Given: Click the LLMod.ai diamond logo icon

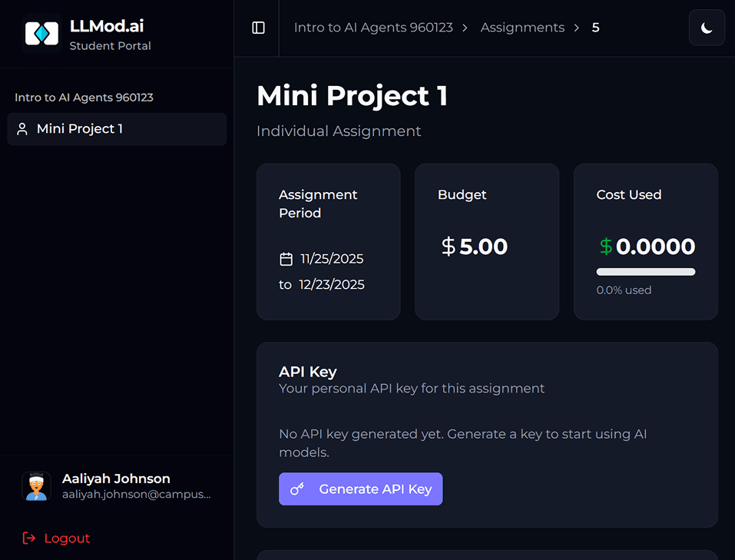Looking at the screenshot, I should click(x=41, y=31).
